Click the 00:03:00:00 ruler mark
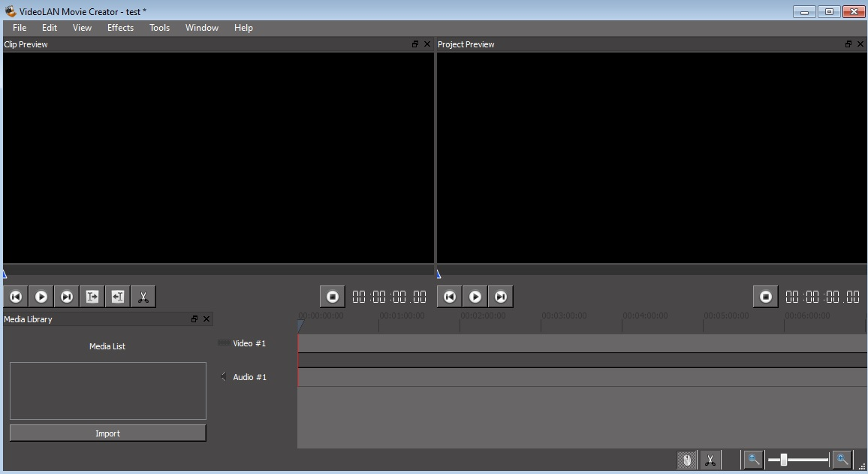Screen dimensions: 868x474 click(x=564, y=315)
